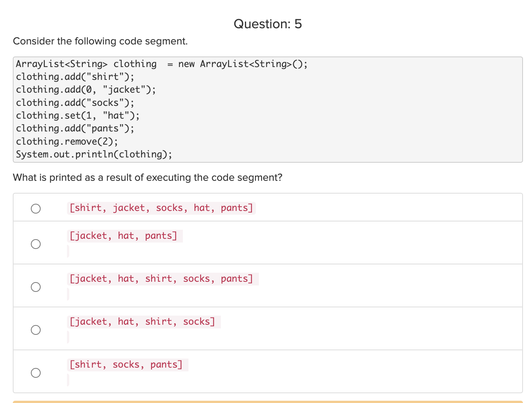Select the radio button for [shirt, socks, pants]
This screenshot has height=403, width=532.
36,373
